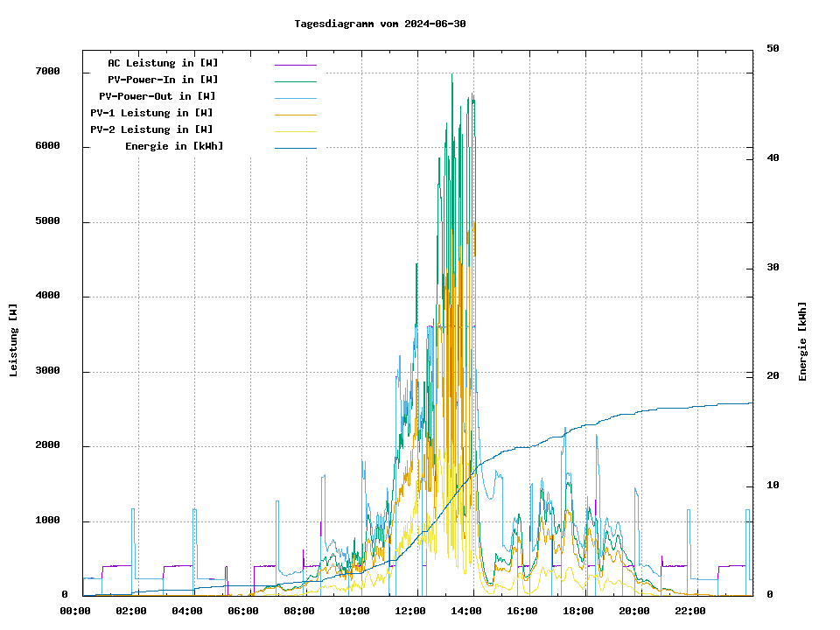
Task: Click the Energie in [kWh] legend entry
Action: pyautogui.click(x=174, y=146)
